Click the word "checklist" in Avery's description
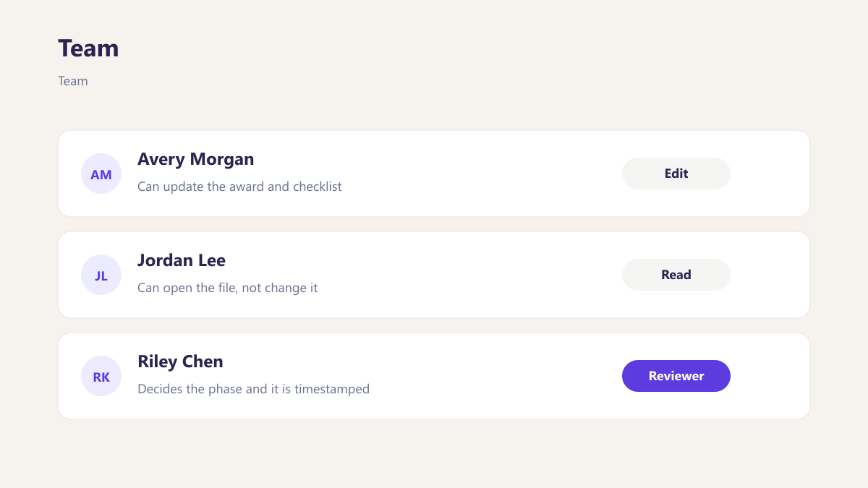The image size is (868, 488). tap(318, 187)
